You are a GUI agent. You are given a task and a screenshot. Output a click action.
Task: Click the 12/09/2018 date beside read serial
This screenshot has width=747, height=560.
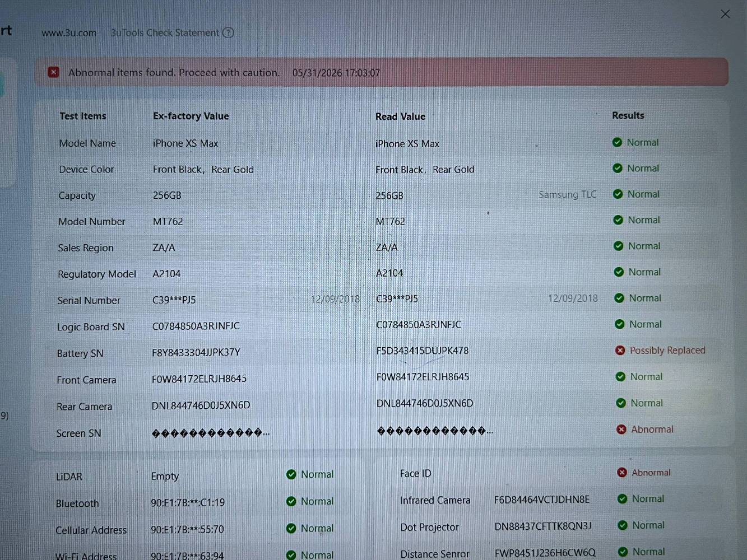573,298
